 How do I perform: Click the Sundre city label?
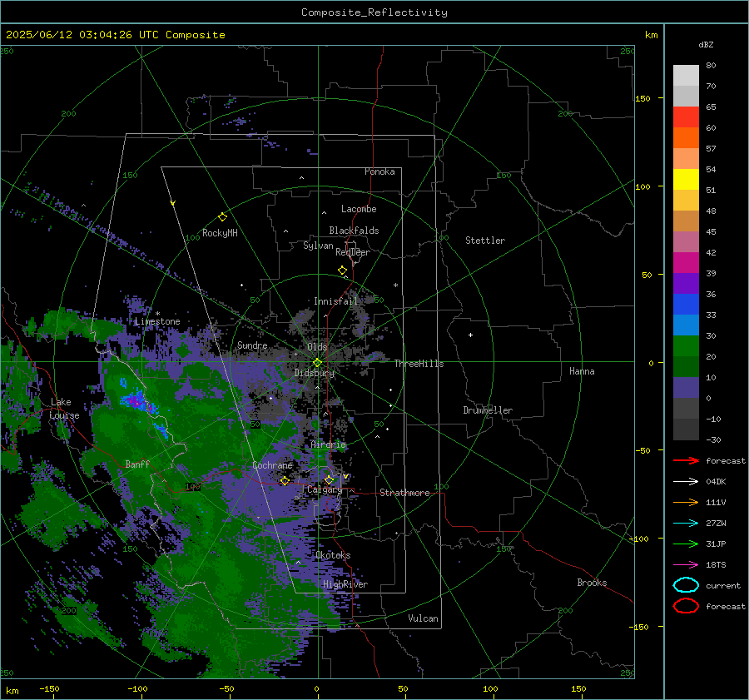252,345
